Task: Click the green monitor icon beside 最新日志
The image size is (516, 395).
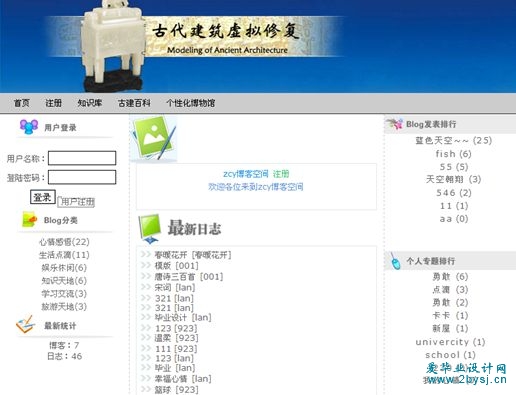Action: pyautogui.click(x=150, y=229)
